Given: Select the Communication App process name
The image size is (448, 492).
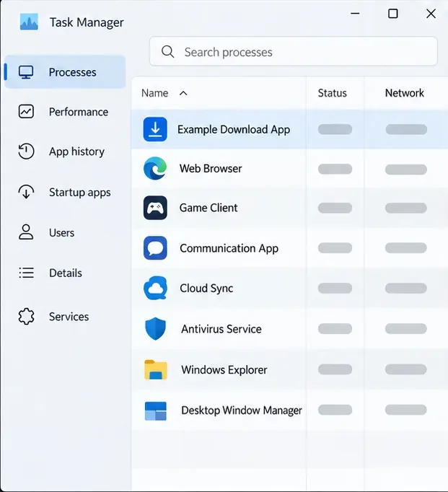Looking at the screenshot, I should click(x=229, y=248).
